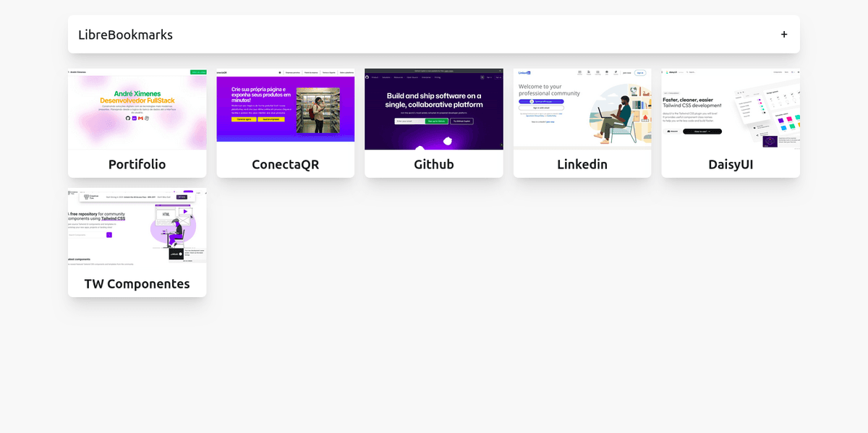Viewport: 868px width, 433px height.
Task: Click the LibreBookmarks title
Action: pos(125,35)
